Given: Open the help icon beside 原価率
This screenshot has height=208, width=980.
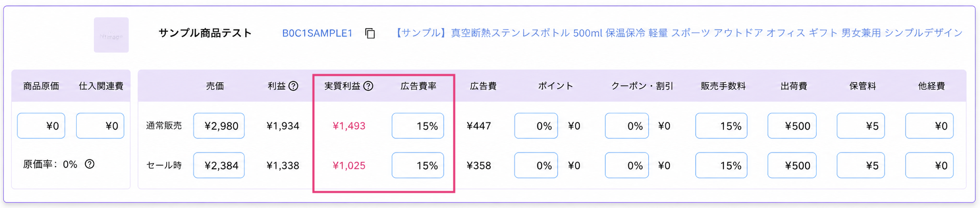Looking at the screenshot, I should click(x=90, y=164).
